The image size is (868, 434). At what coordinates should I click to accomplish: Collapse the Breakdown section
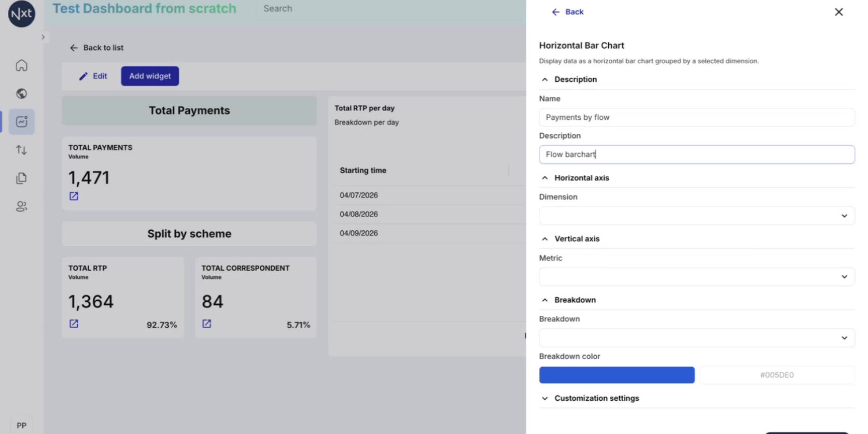click(544, 300)
